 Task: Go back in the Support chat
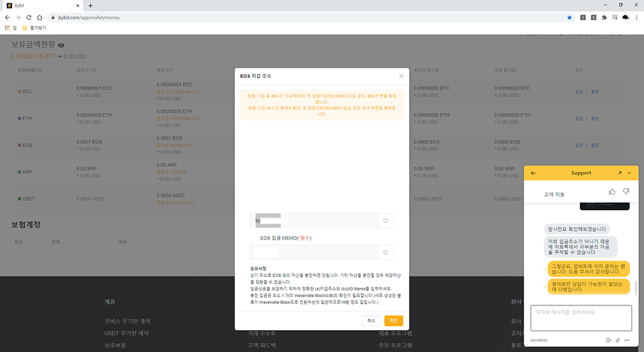[533, 173]
